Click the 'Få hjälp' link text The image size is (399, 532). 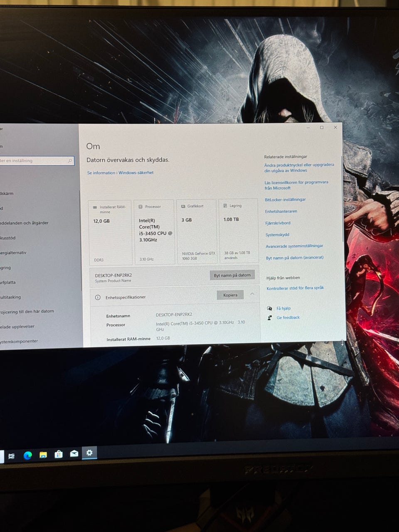pyautogui.click(x=284, y=308)
